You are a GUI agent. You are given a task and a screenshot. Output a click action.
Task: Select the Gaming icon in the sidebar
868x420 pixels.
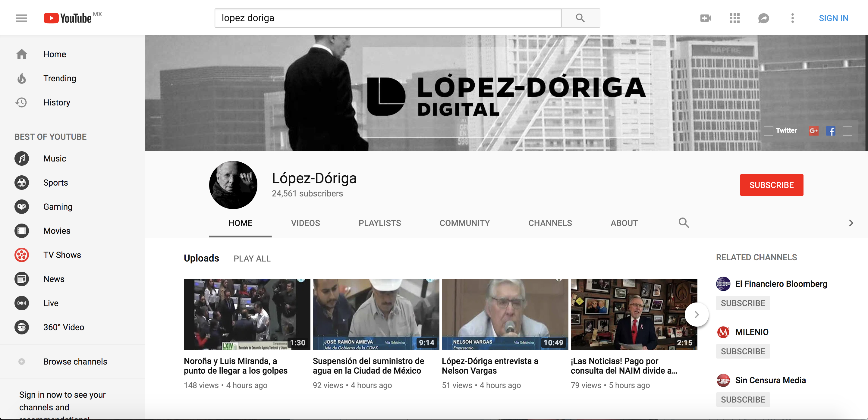click(21, 206)
